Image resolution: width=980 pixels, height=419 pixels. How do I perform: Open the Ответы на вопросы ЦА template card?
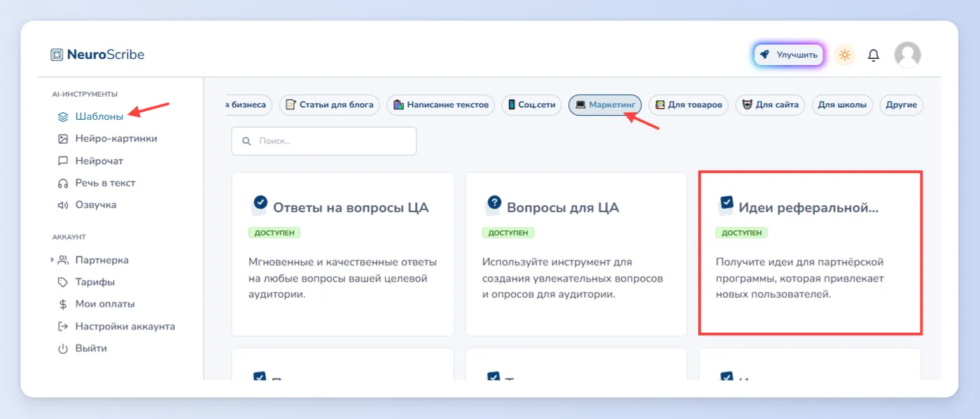tap(343, 254)
